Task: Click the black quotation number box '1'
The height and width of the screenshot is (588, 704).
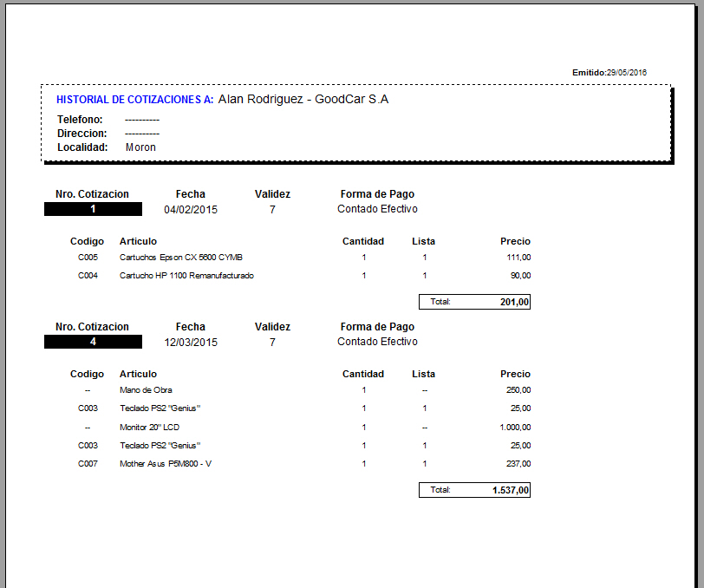Action: (93, 209)
